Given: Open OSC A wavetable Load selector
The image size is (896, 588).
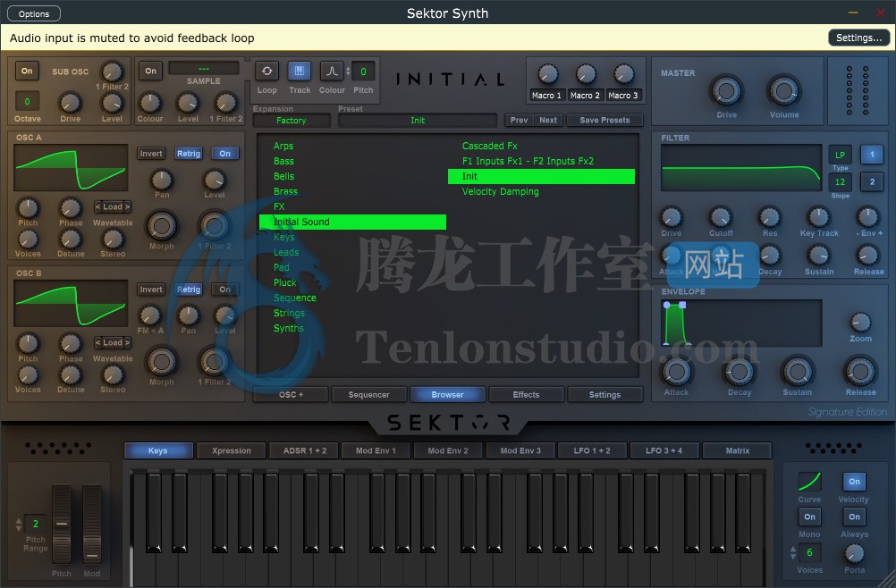Looking at the screenshot, I should 113,206.
